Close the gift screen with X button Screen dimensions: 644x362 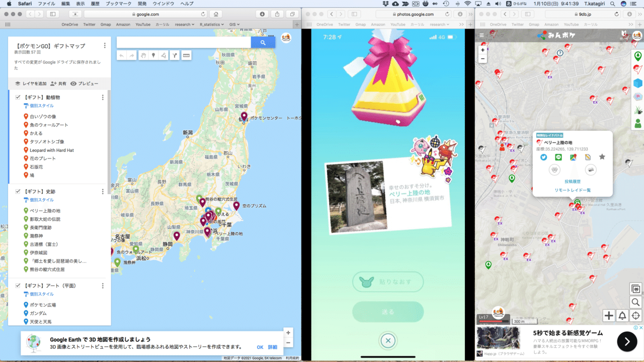(387, 341)
